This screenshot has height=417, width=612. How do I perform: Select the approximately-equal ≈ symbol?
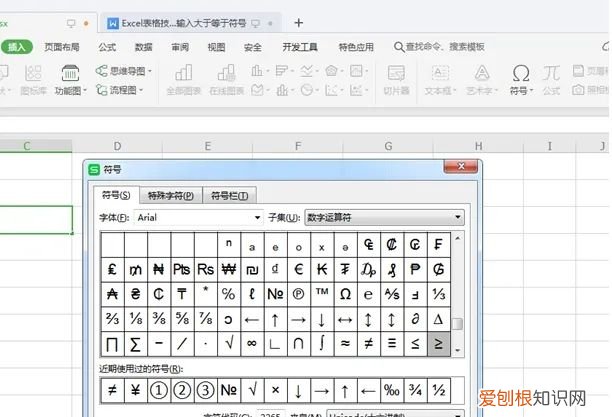point(345,344)
